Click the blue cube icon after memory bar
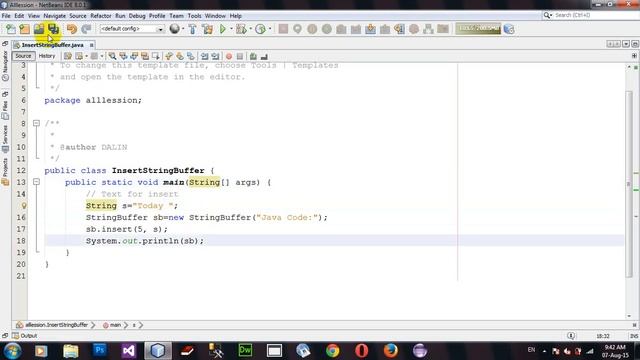 pyautogui.click(x=509, y=29)
